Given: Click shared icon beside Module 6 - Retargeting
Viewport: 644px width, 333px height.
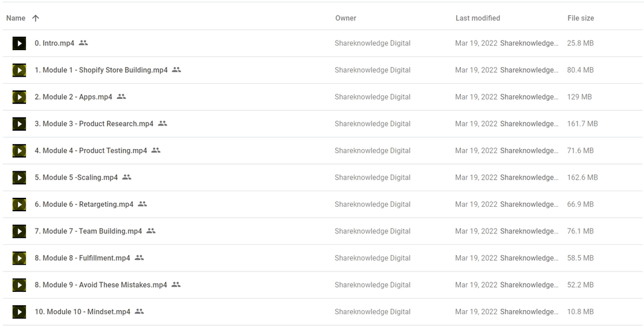Looking at the screenshot, I should click(x=142, y=204).
